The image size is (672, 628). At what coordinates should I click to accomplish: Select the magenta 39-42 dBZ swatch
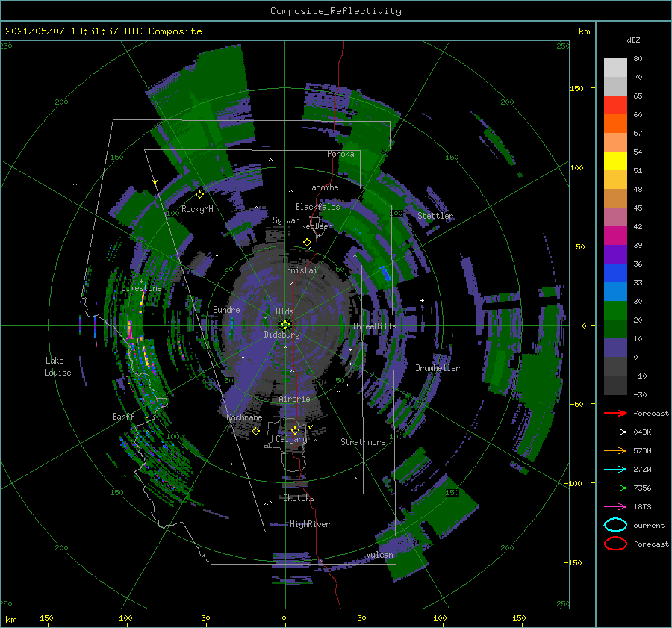[x=615, y=236]
